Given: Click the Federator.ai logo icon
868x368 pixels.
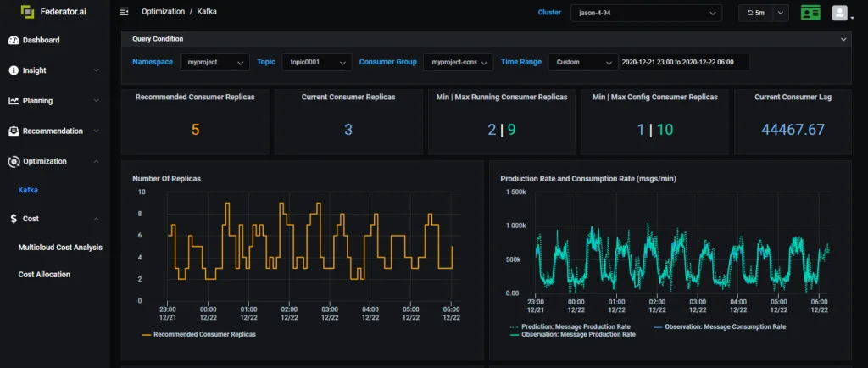Looking at the screenshot, I should (x=28, y=12).
